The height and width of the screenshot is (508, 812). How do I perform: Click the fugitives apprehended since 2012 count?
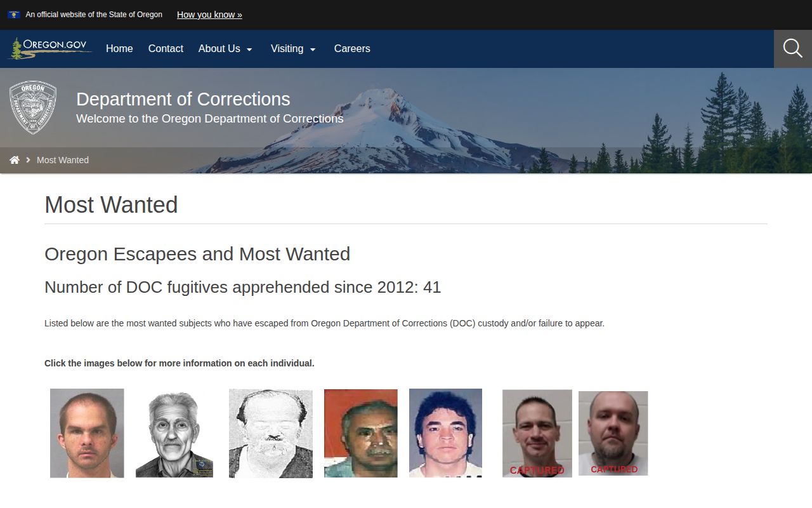[242, 288]
